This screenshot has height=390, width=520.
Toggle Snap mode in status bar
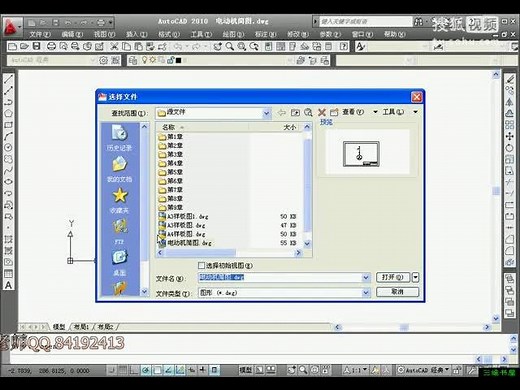[x=112, y=370]
